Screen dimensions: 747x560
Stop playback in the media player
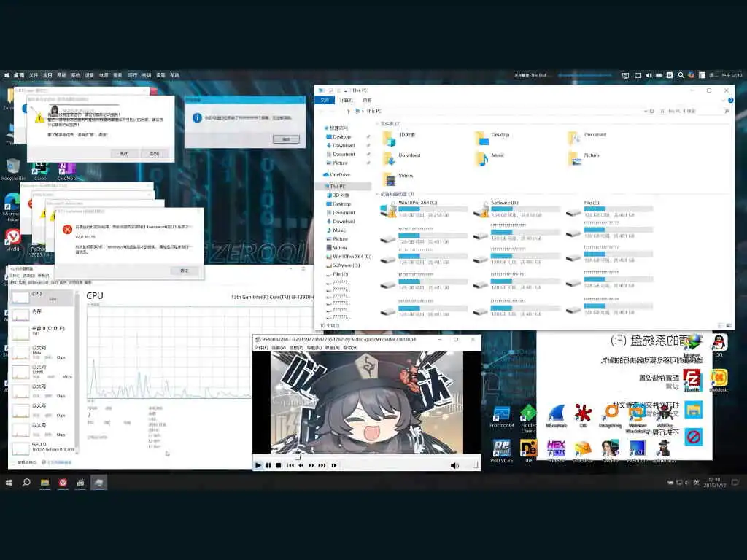pyautogui.click(x=279, y=465)
